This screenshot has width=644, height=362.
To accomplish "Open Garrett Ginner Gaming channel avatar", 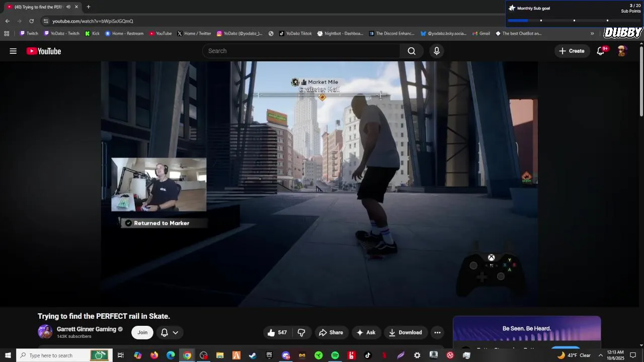I will (x=45, y=332).
